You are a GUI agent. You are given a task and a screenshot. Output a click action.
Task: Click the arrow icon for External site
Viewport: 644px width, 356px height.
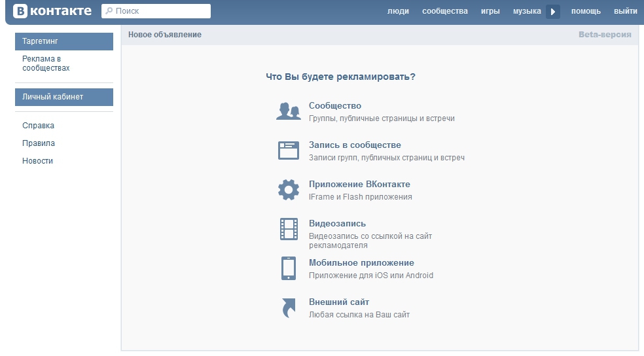click(x=289, y=308)
